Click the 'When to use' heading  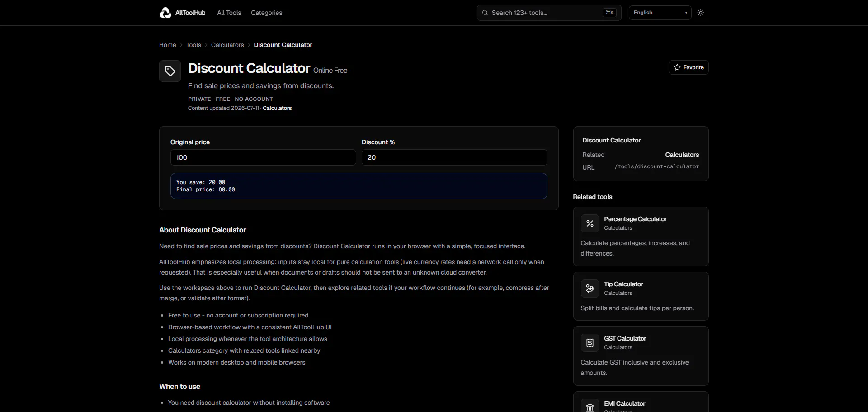[179, 386]
